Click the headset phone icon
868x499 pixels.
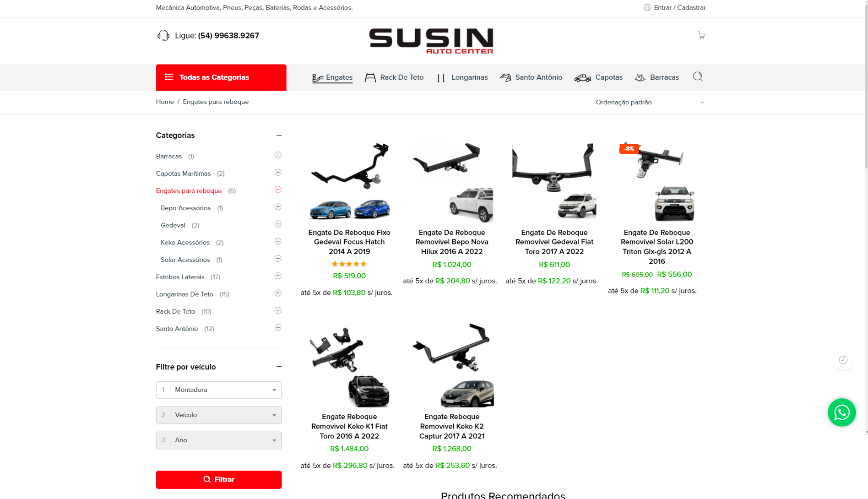tap(163, 36)
